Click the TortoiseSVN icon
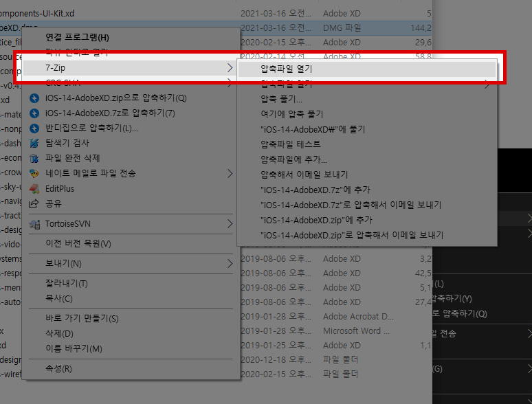Image resolution: width=532 pixels, height=404 pixels. [x=34, y=224]
